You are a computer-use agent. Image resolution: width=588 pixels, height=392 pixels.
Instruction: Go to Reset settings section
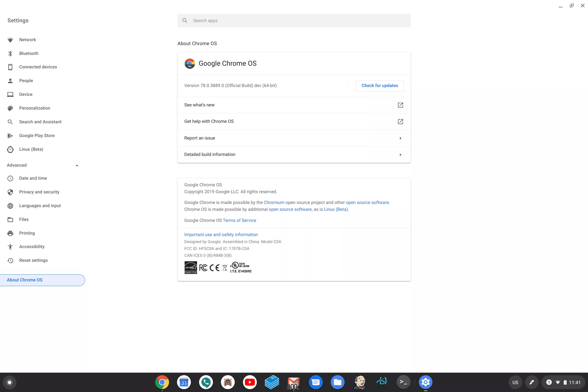34,261
